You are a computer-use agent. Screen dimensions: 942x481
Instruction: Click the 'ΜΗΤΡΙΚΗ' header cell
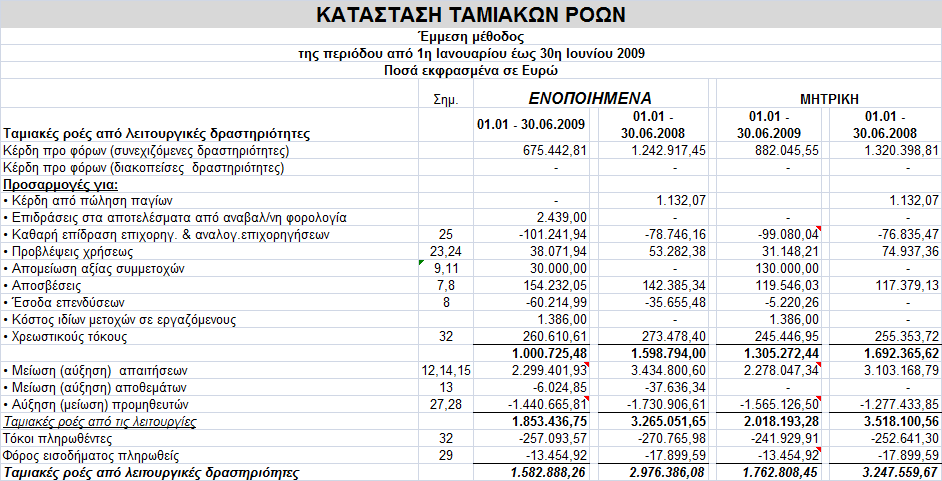tap(829, 99)
